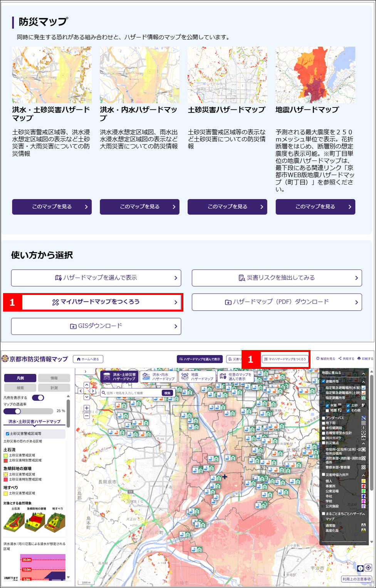Open GISダウンロード option
Viewport: 376px width, 588px height.
96,326
